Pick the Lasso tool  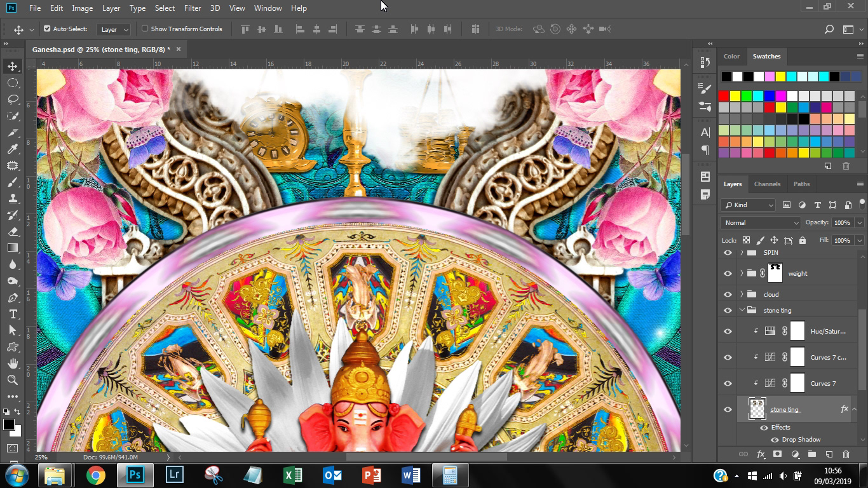[12, 100]
